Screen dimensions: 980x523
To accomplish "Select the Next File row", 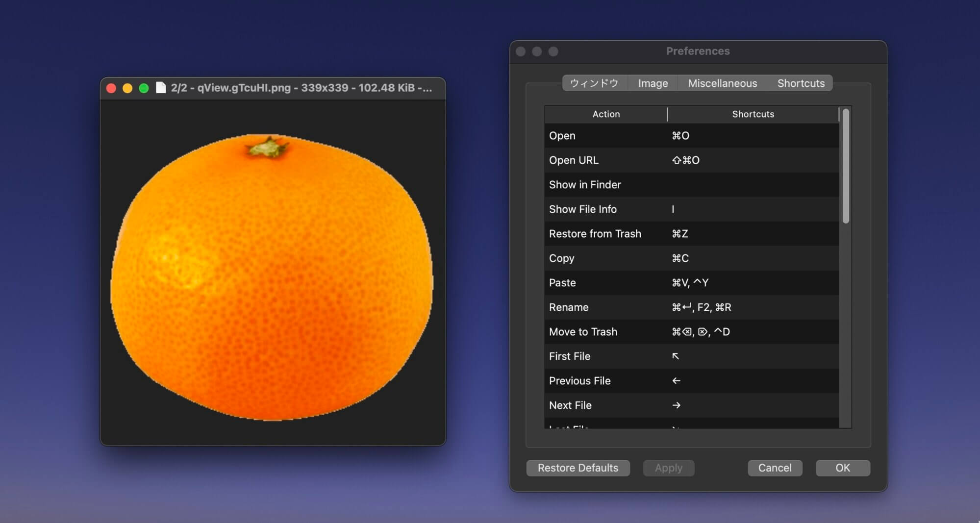I will point(692,405).
